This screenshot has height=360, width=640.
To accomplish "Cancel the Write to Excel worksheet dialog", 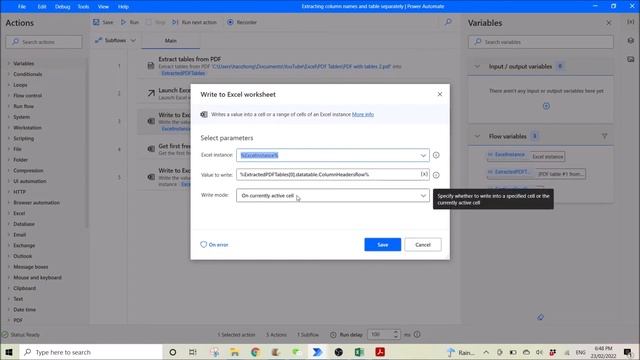I will click(423, 244).
